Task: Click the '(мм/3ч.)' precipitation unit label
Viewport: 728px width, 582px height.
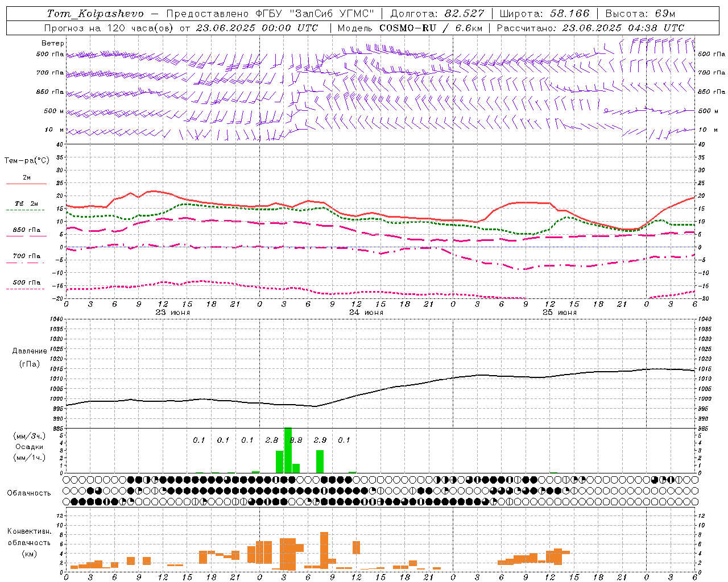Action: 30,436
